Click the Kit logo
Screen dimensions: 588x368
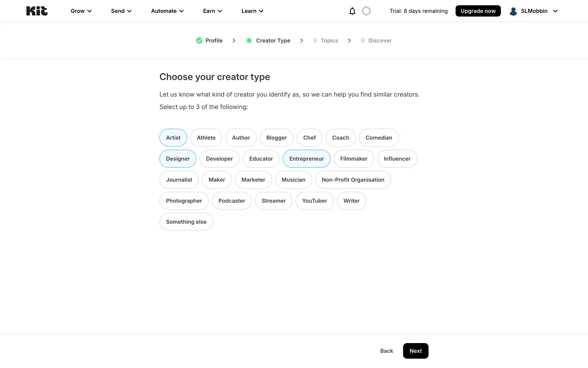[x=37, y=11]
